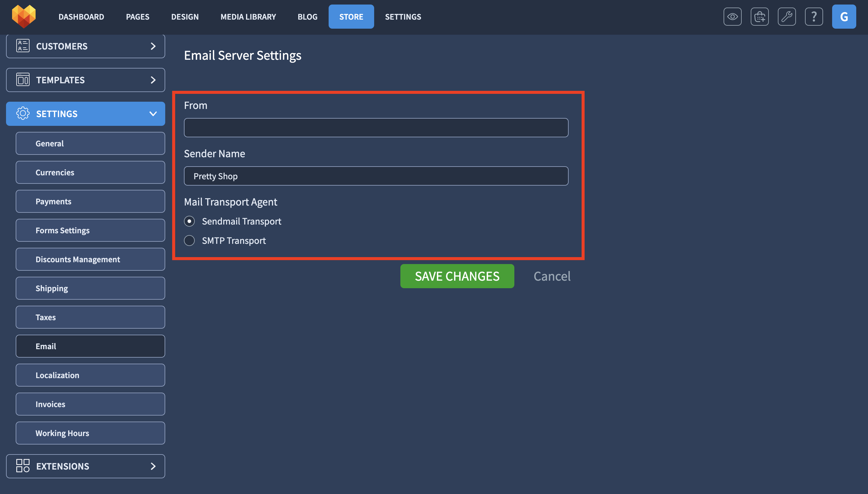The height and width of the screenshot is (494, 868).
Task: Click the Customers label text
Action: pyautogui.click(x=62, y=46)
